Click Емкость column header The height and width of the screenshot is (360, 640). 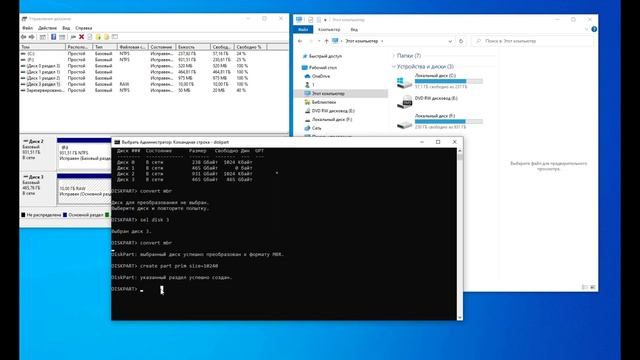[193, 47]
